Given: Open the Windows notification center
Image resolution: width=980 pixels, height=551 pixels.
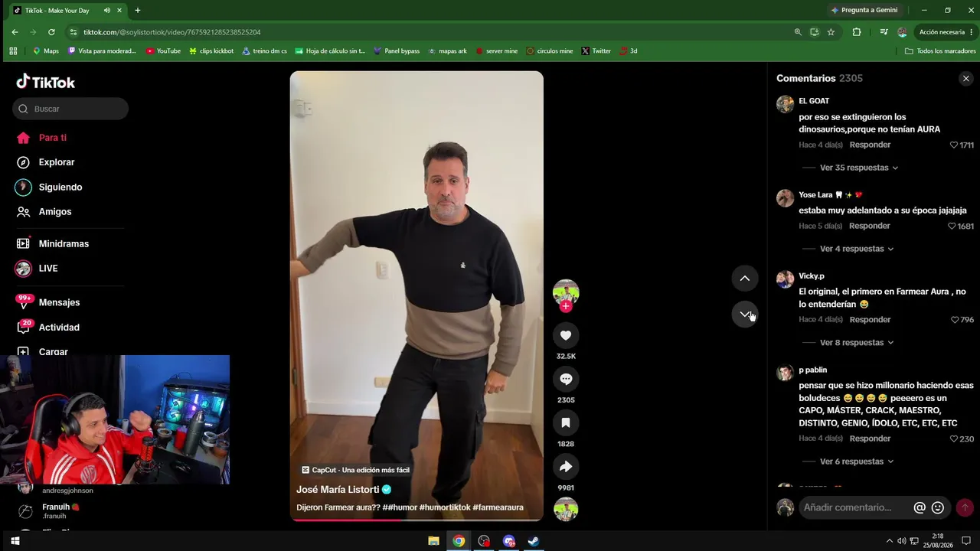Looking at the screenshot, I should pos(966,541).
